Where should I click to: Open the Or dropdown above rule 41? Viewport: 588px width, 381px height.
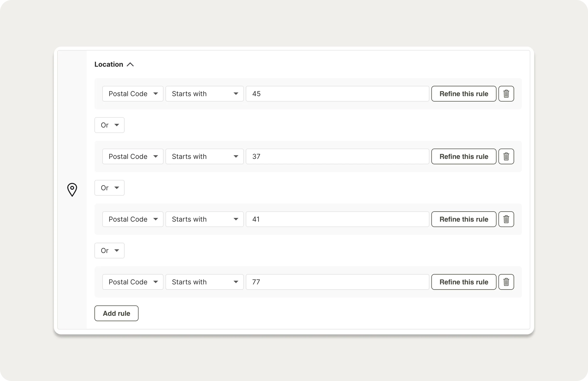(109, 188)
